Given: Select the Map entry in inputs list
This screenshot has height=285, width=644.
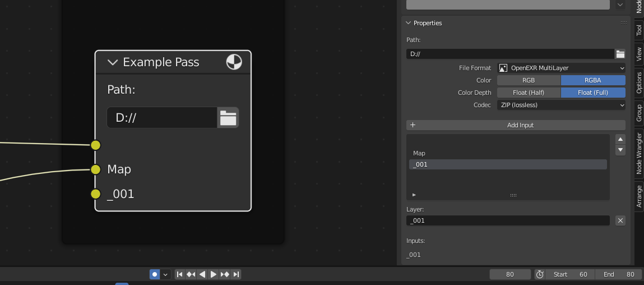Looking at the screenshot, I should coord(508,153).
